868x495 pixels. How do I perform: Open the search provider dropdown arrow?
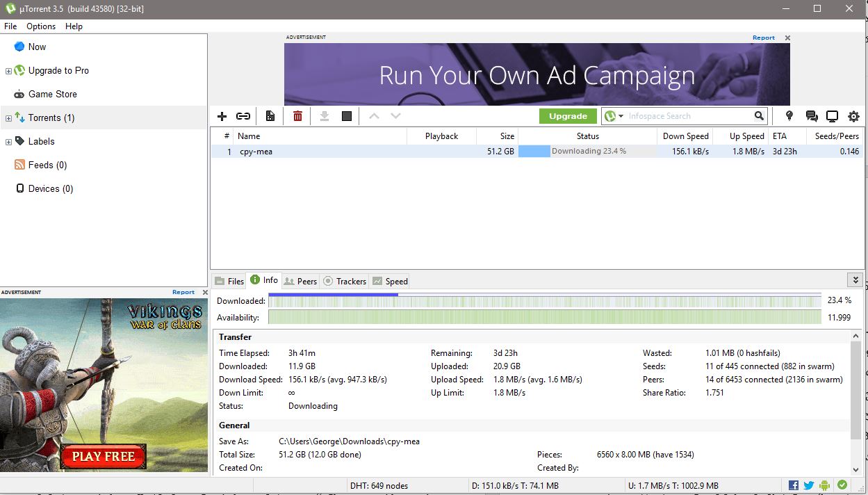pyautogui.click(x=621, y=116)
